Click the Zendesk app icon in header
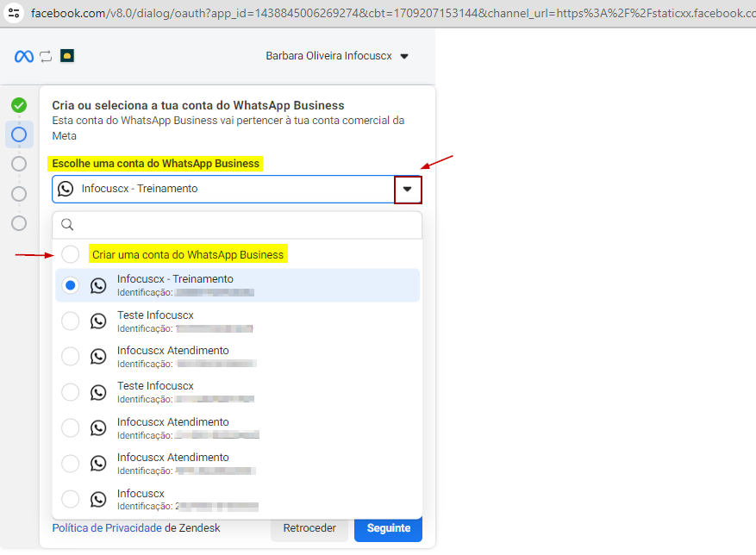 coord(67,56)
